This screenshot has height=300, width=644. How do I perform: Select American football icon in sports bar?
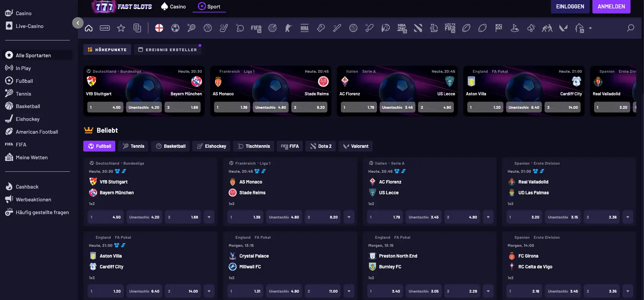466,28
